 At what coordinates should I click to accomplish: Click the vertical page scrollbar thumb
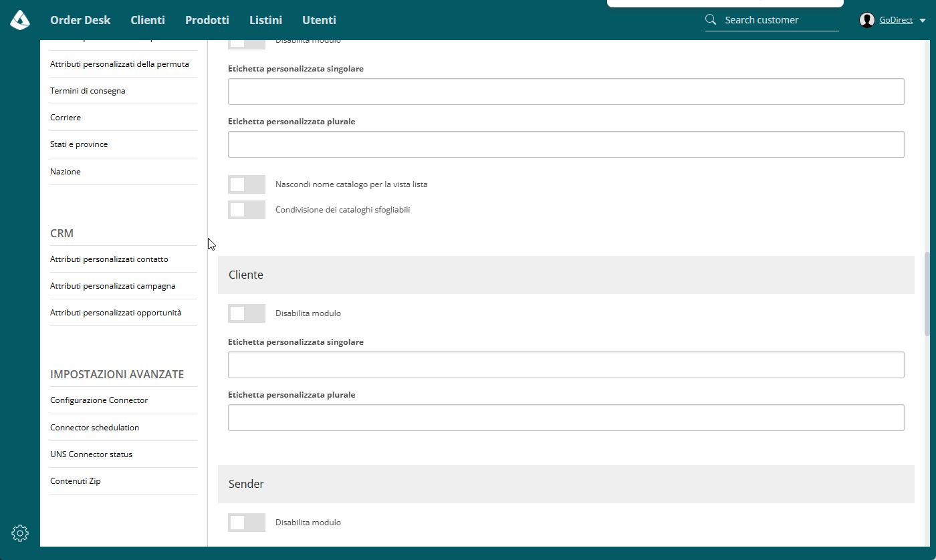[927, 294]
